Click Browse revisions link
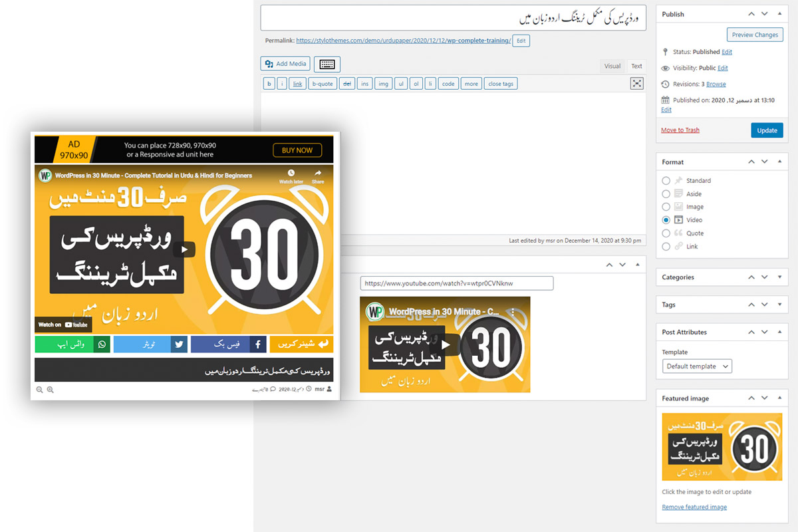This screenshot has width=798, height=532. click(716, 84)
